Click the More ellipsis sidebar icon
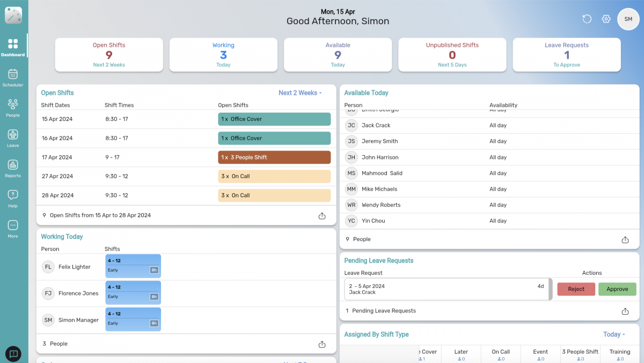Screen dimensions: 644x363 tap(13, 226)
